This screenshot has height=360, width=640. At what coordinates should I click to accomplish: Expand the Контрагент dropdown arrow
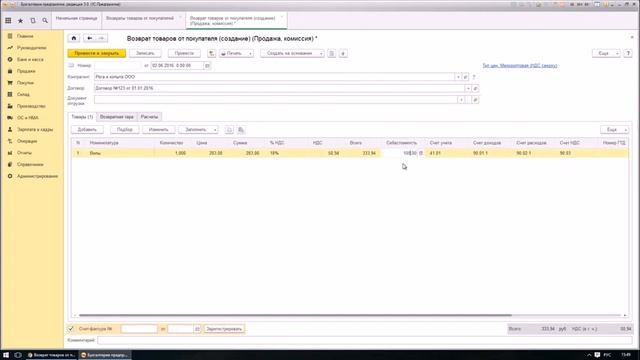point(458,77)
